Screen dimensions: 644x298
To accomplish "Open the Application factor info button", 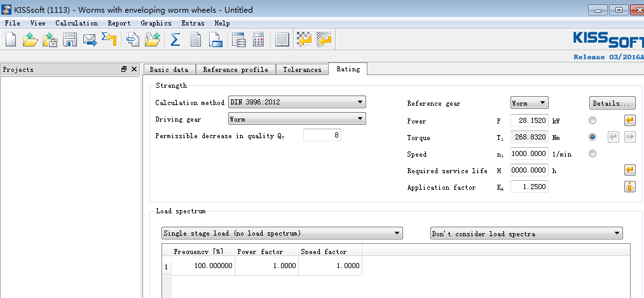I will point(629,187).
